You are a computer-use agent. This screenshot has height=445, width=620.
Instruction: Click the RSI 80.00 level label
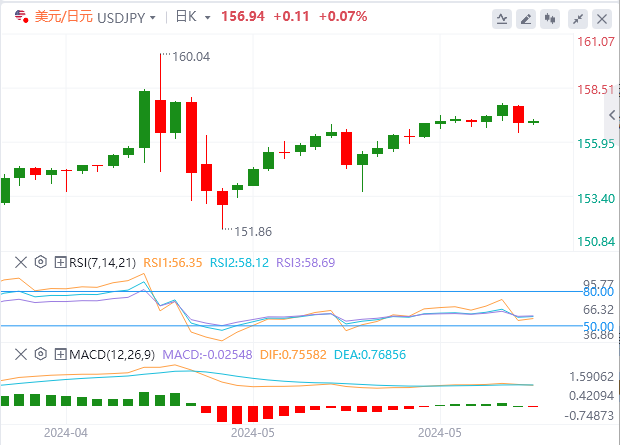[598, 292]
